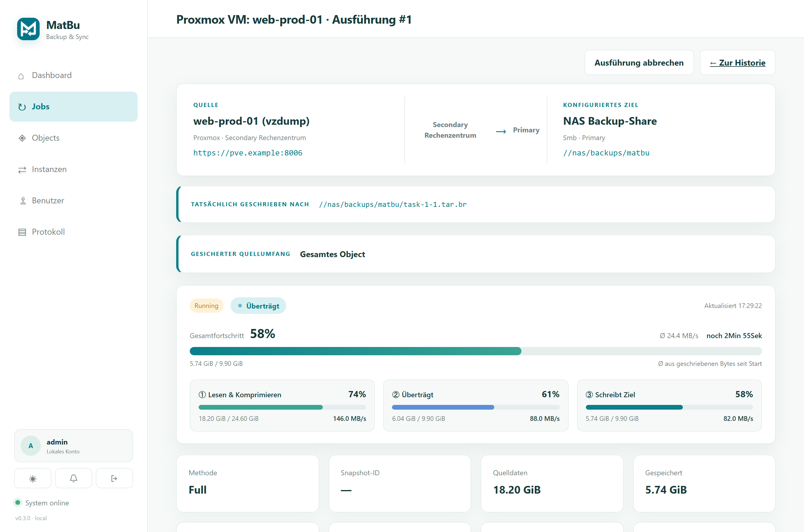
Task: Follow the Zur Historie link
Action: pyautogui.click(x=737, y=63)
